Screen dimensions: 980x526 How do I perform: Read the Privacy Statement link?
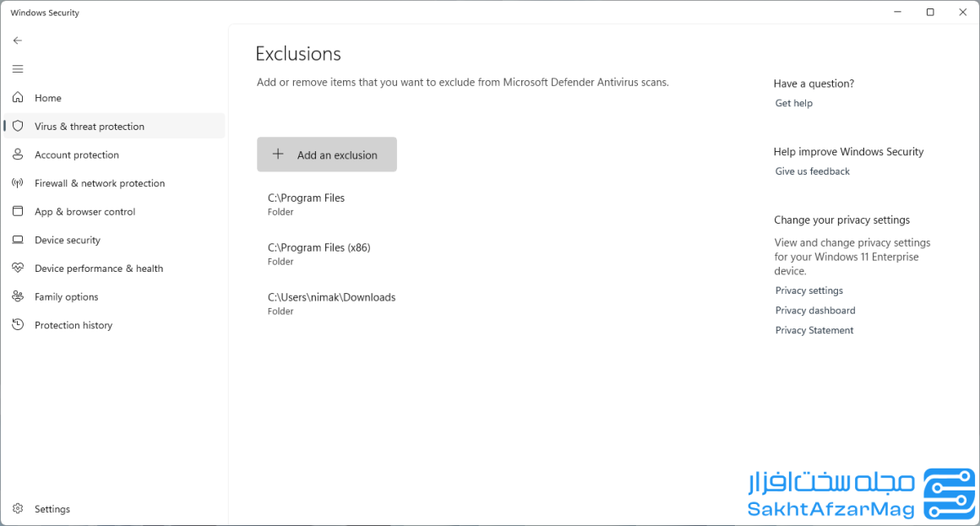814,330
